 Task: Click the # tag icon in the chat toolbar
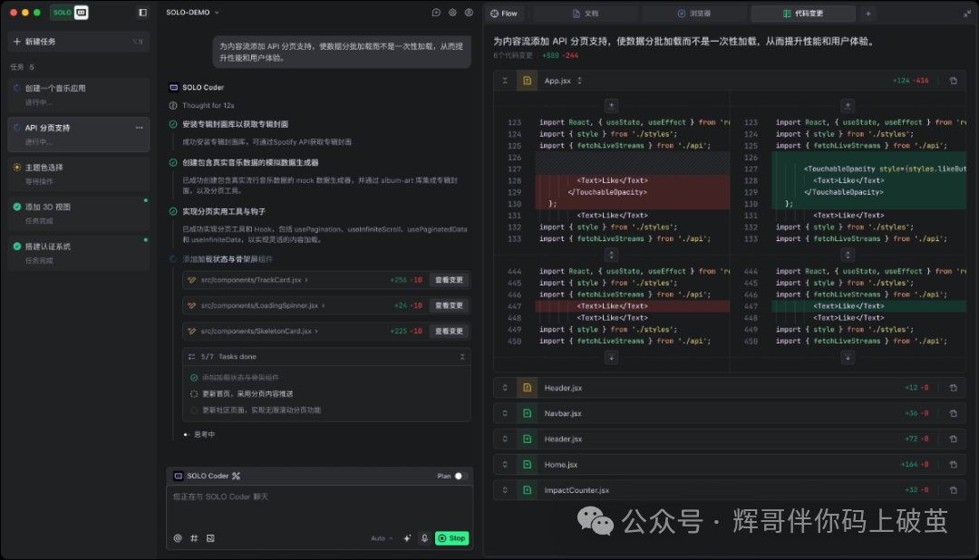(x=194, y=537)
